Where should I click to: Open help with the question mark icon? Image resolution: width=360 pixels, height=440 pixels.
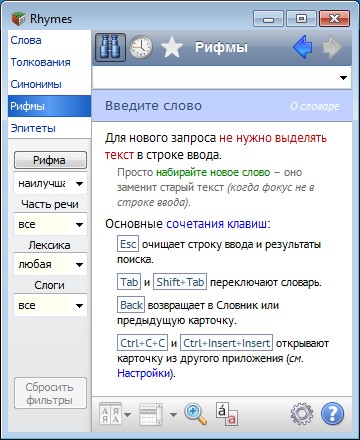pos(332,414)
